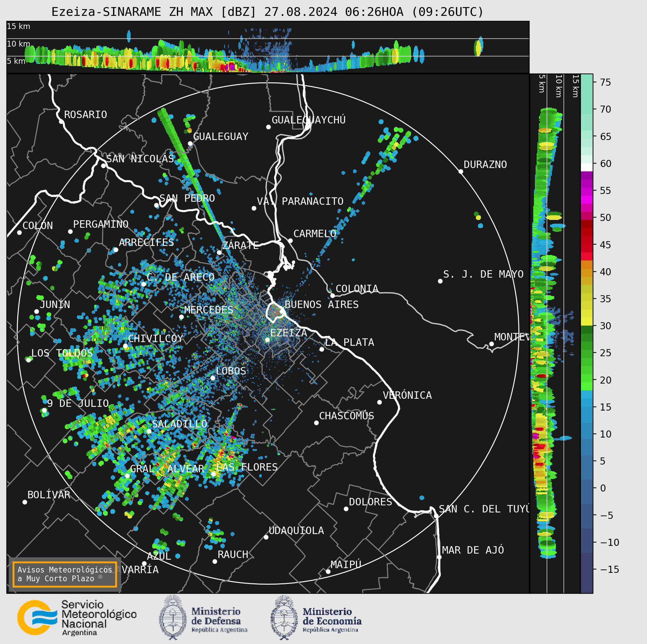This screenshot has width=647, height=644.
Task: Click the radar title text at top
Action: 267,12
